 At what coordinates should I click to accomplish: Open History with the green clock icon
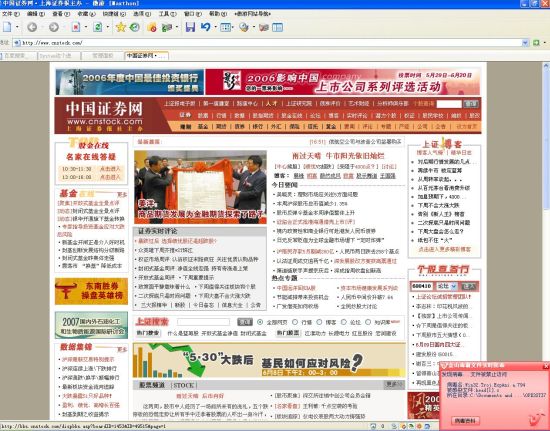135,27
